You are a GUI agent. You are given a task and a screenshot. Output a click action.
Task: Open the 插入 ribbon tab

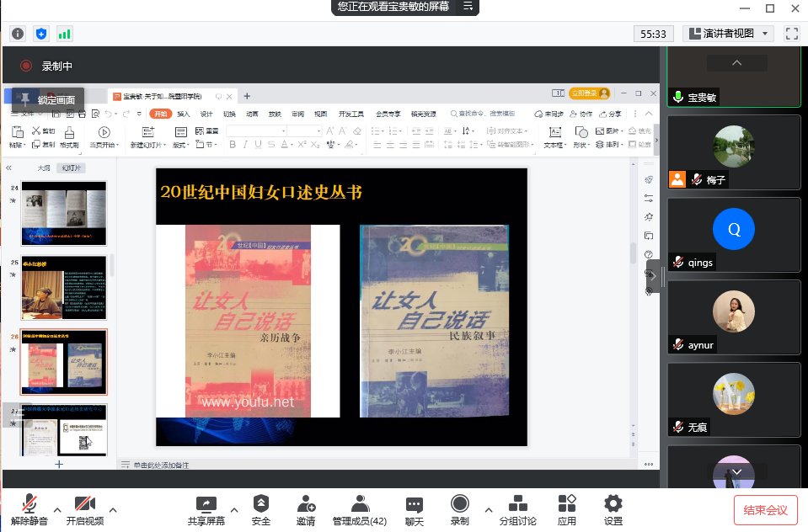pyautogui.click(x=184, y=114)
